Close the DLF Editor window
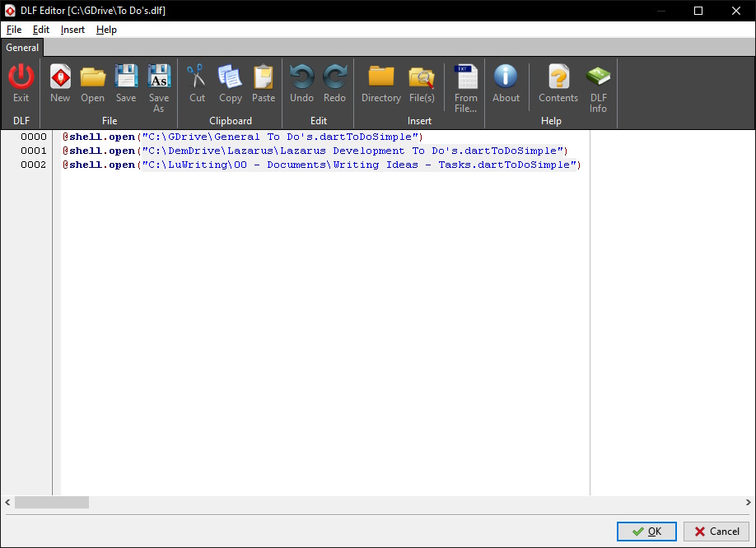 735,11
